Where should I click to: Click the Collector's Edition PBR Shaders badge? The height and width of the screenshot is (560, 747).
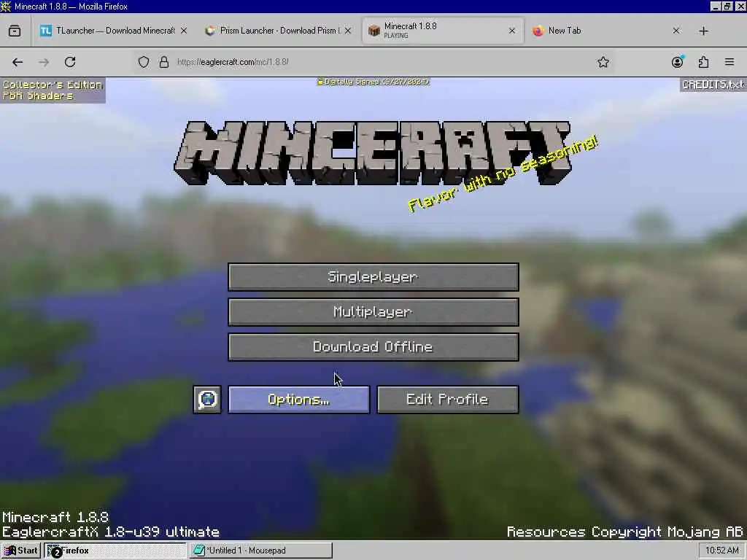tap(53, 90)
